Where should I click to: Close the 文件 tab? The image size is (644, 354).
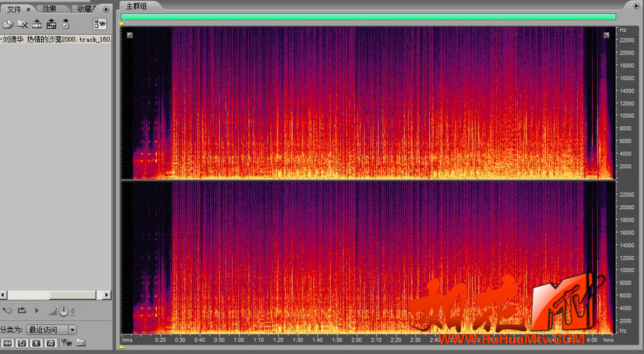point(28,9)
